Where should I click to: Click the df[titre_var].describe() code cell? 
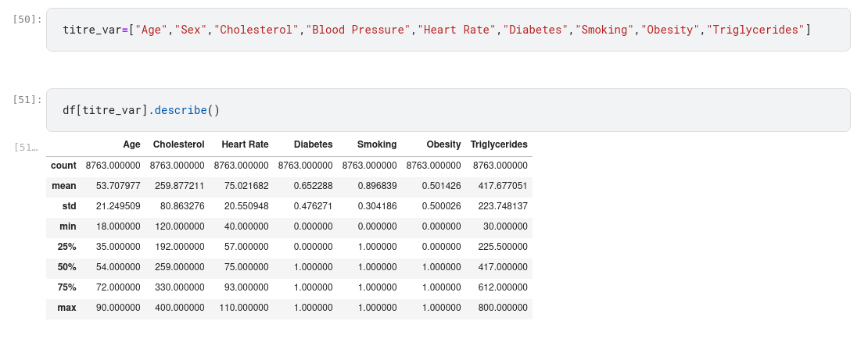click(448, 110)
